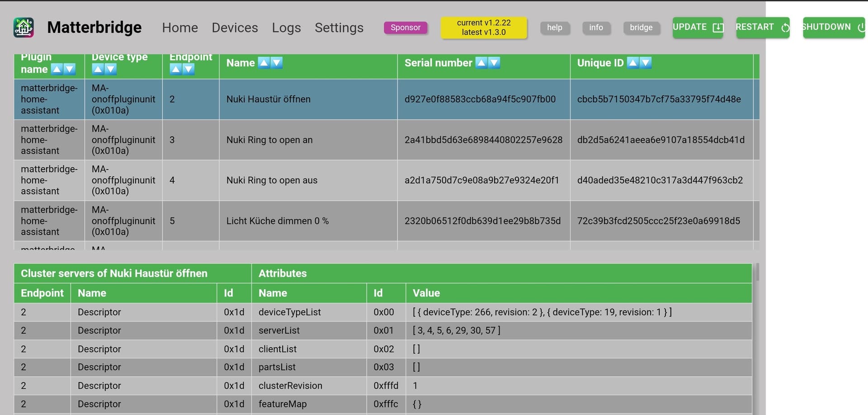Sort Endpoint column ascending in the devices table

(x=176, y=69)
